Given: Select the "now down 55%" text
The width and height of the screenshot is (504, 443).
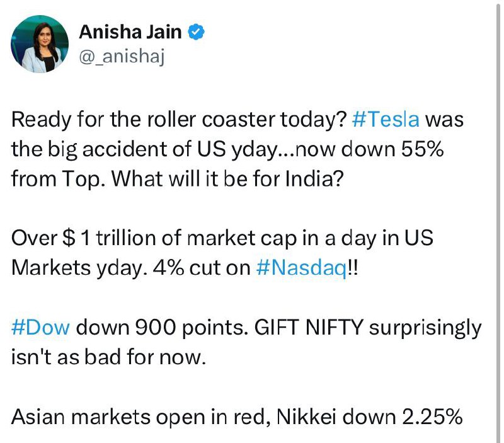Looking at the screenshot, I should 369,149.
